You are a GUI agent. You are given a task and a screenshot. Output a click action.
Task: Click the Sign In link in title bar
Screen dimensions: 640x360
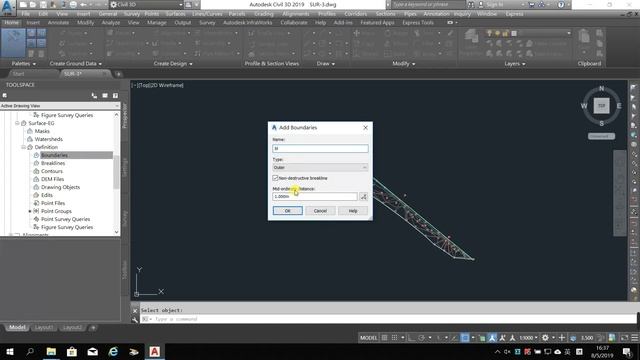495,4
